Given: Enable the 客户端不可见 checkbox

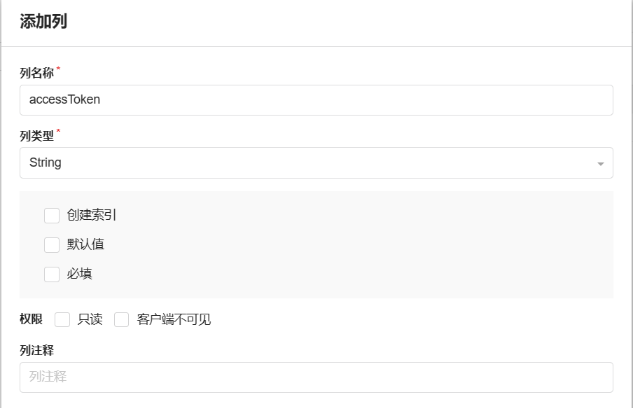Looking at the screenshot, I should pos(122,320).
